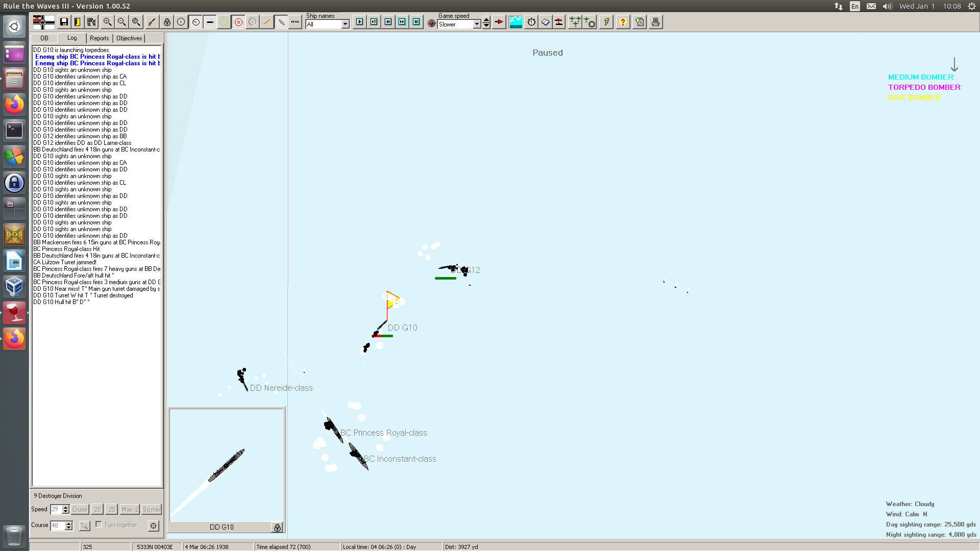Click the zoom out magnifier icon
This screenshot has height=551, width=980.
click(121, 22)
